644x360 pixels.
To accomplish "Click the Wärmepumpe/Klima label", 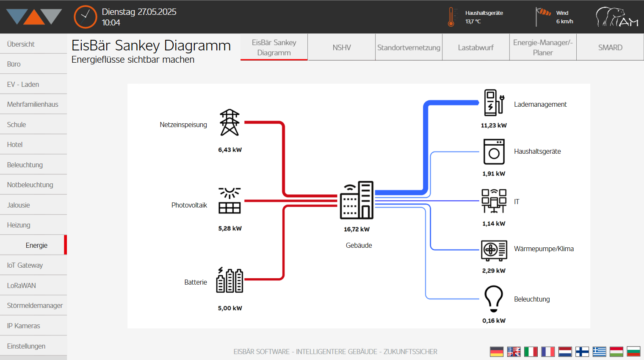I will [544, 249].
